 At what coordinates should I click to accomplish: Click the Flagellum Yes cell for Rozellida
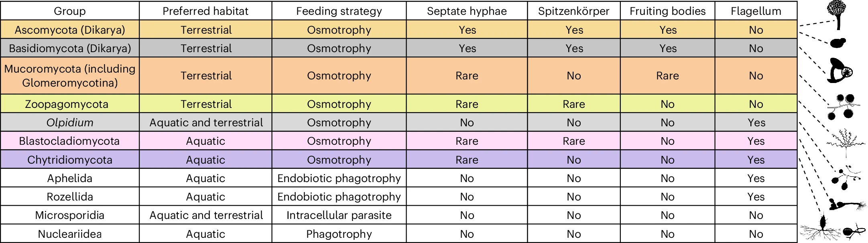[756, 196]
